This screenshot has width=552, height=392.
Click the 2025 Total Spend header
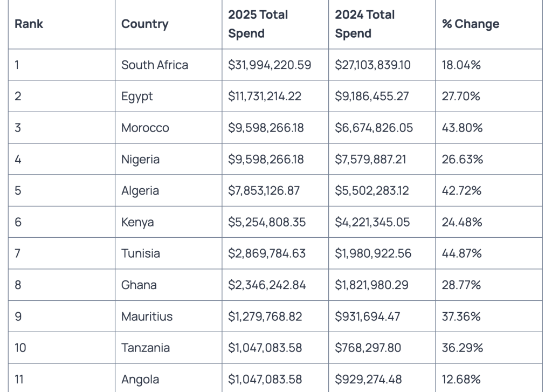point(258,24)
